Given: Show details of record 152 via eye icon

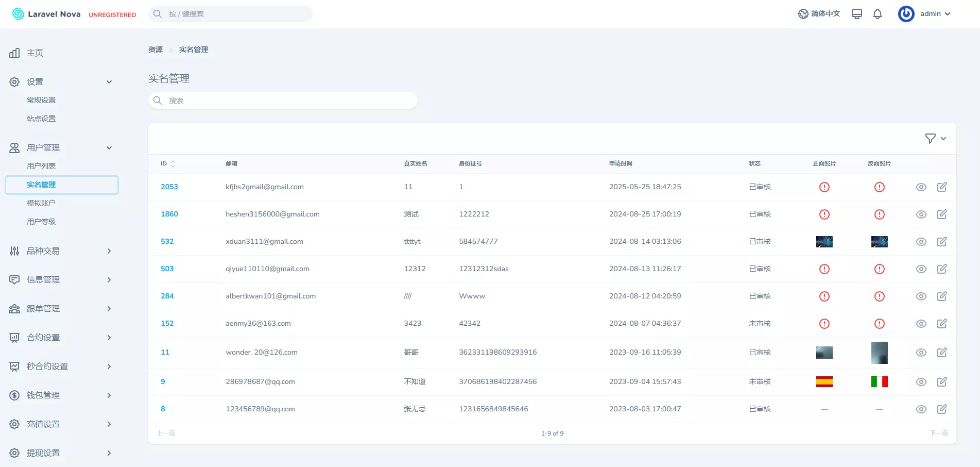Looking at the screenshot, I should (921, 324).
